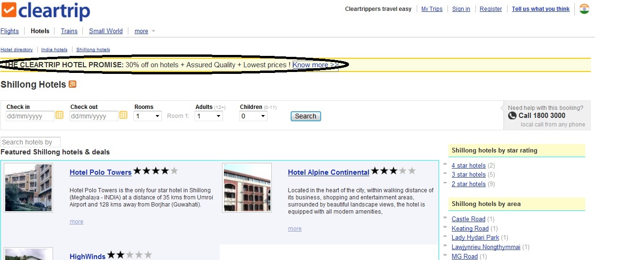Viewport: 644px width, 260px height.
Task: Focus the 'Search hotels by' input box
Action: click(x=30, y=142)
